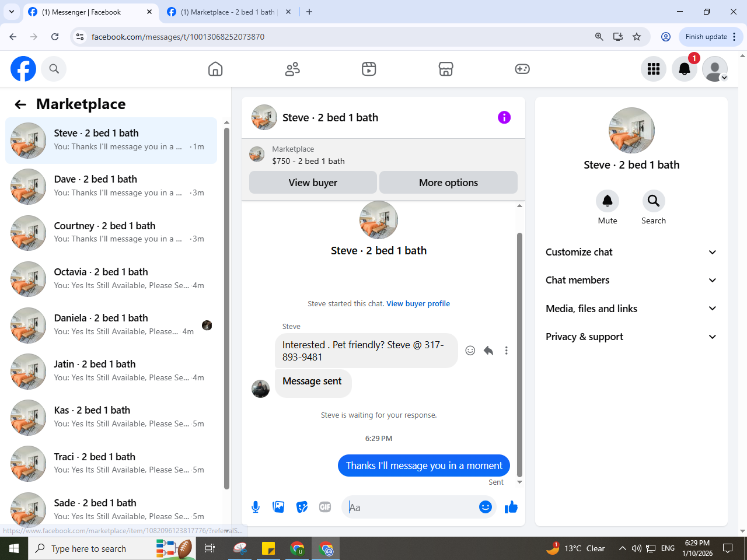
Task: Search in conversation using magnifier icon
Action: point(654,201)
